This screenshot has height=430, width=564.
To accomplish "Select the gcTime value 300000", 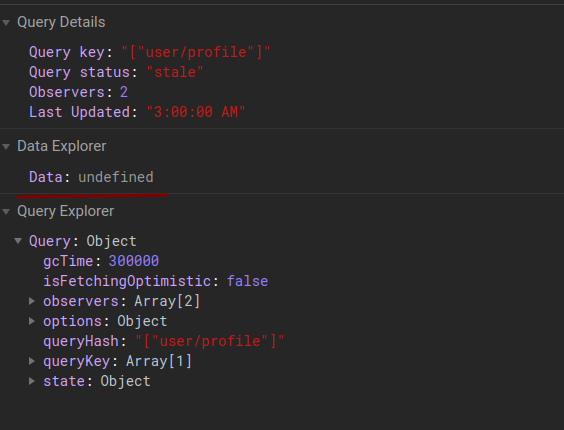I will 133,261.
